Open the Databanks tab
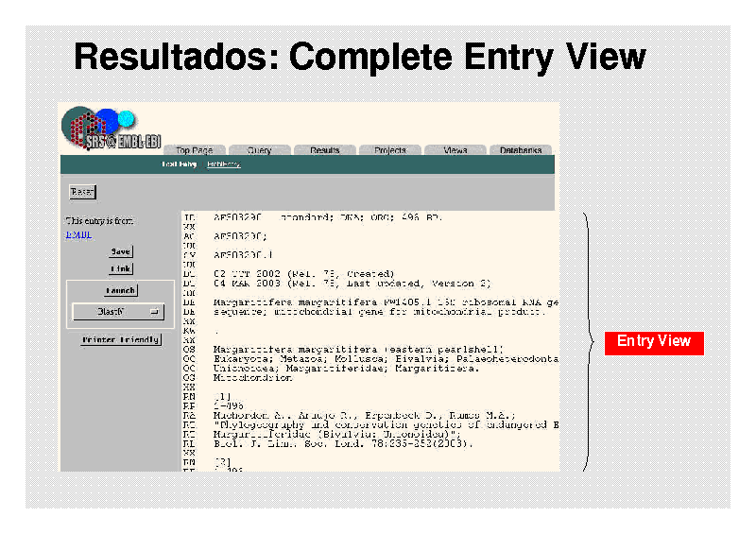 pos(521,150)
